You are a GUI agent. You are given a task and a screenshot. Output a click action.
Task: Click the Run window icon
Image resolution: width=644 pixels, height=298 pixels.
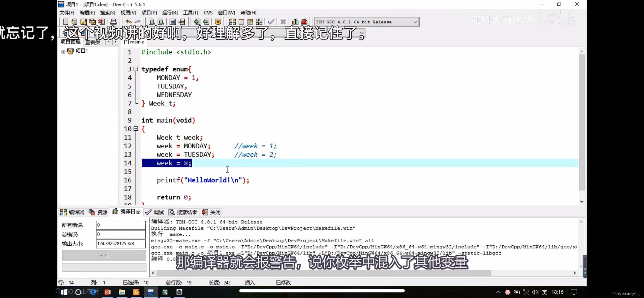(x=241, y=22)
